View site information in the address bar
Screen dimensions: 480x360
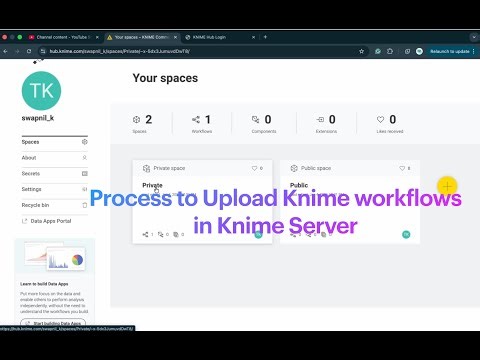[43, 51]
